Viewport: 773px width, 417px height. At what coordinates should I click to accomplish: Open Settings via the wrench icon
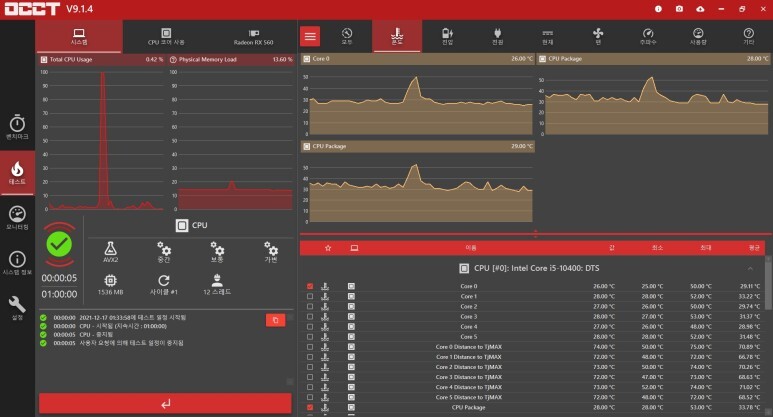point(17,306)
